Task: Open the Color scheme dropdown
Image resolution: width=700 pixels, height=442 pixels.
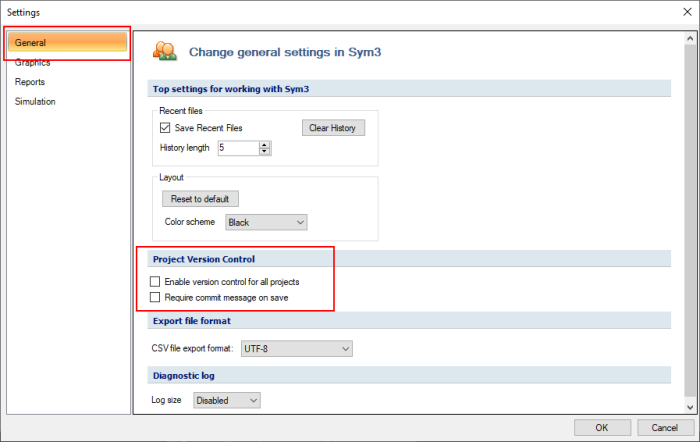Action: click(x=267, y=222)
